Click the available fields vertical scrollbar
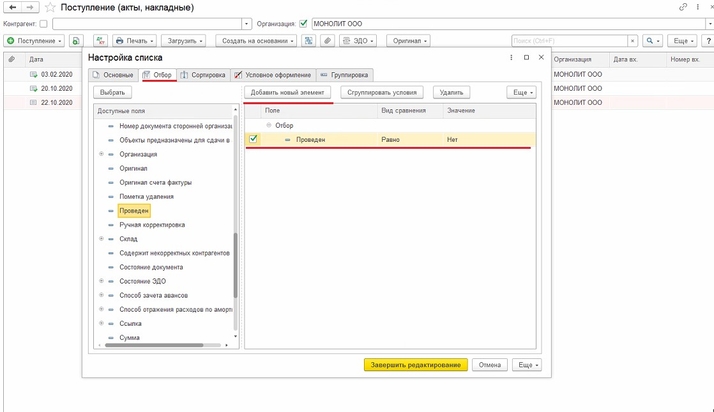The width and height of the screenshot is (714, 412). [236, 265]
